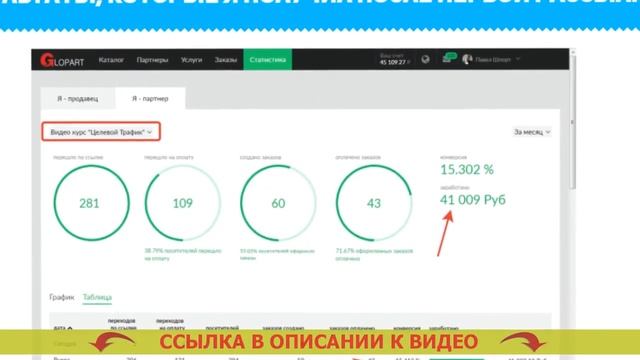Click the account balance 45 109.27
This screenshot has width=640, height=360.
point(394,62)
